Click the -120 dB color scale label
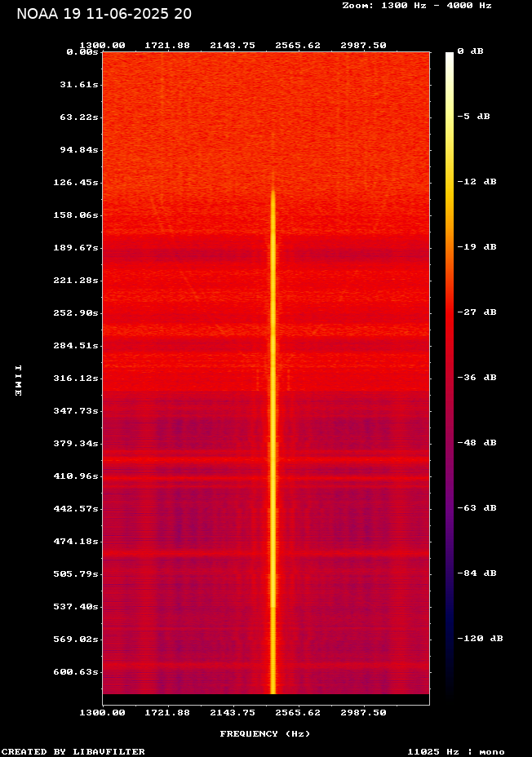The image size is (532, 757). pyautogui.click(x=481, y=638)
